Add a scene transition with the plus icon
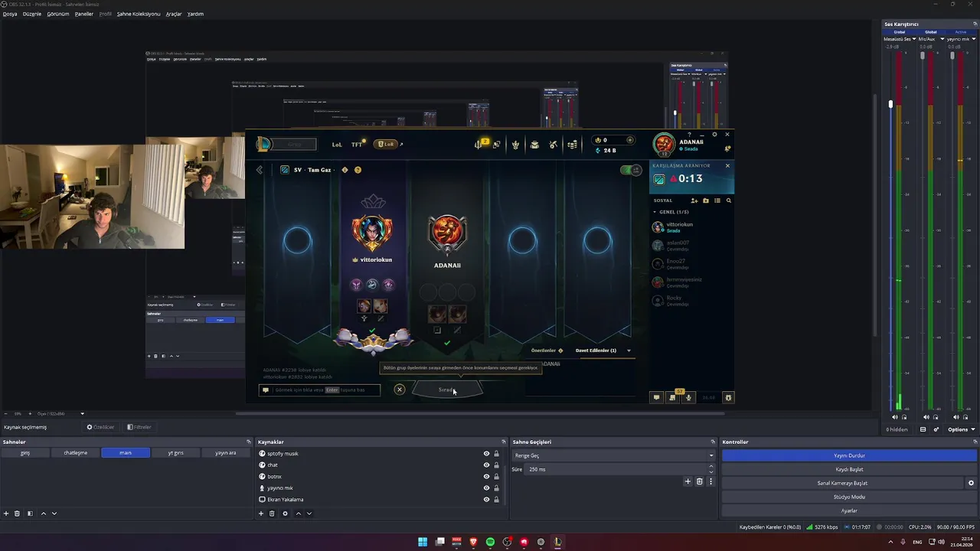980x551 pixels. pos(688,481)
